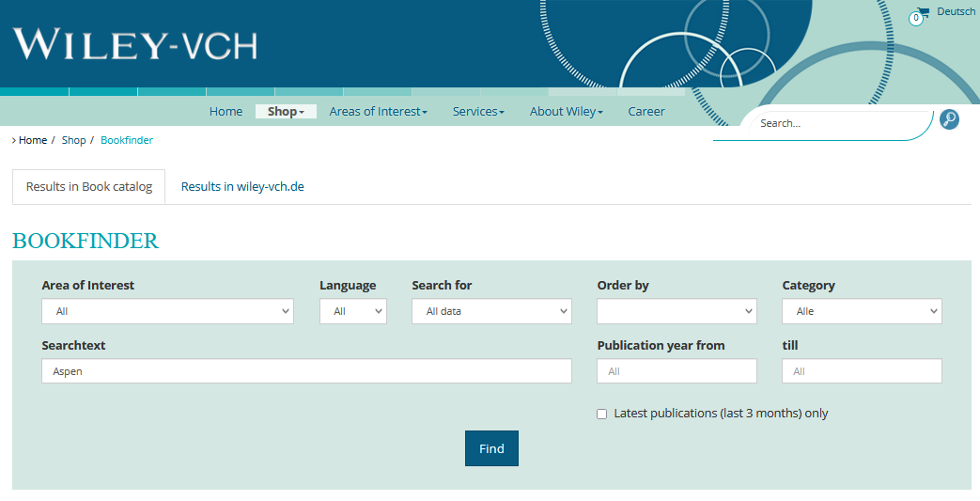
Task: Click Bookfinder in the breadcrumb
Action: 127,140
